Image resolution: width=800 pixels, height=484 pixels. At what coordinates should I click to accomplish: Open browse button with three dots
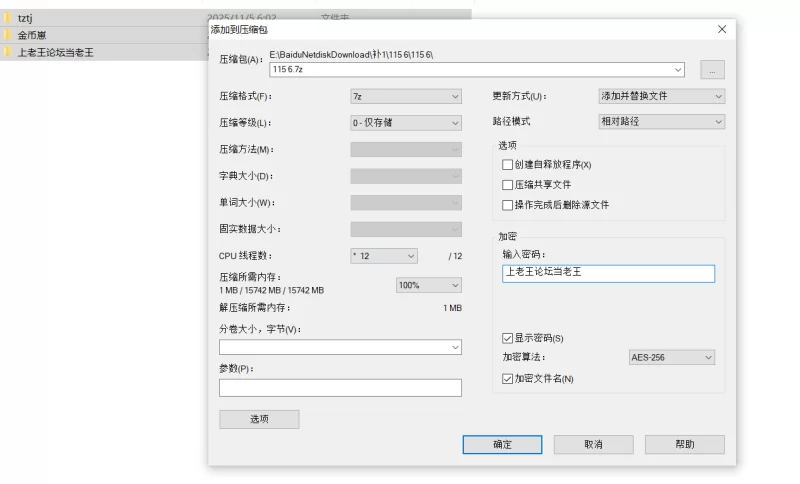pyautogui.click(x=712, y=70)
